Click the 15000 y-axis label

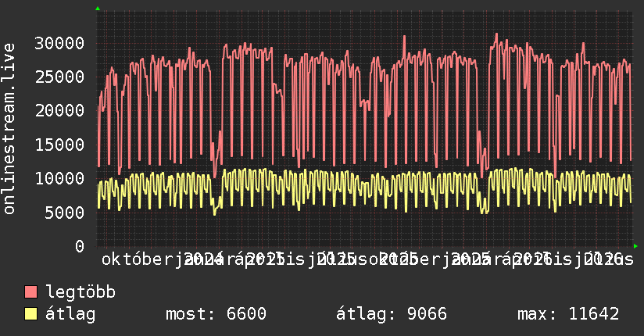tap(59, 145)
